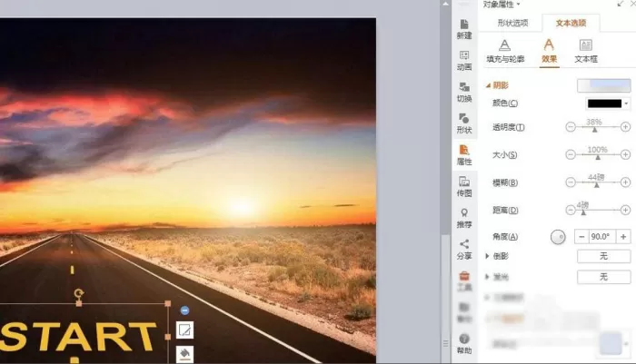Viewport: 636px width, 364px height.
Task: Click the edit pencil quick-tool beside text box
Action: click(x=185, y=330)
